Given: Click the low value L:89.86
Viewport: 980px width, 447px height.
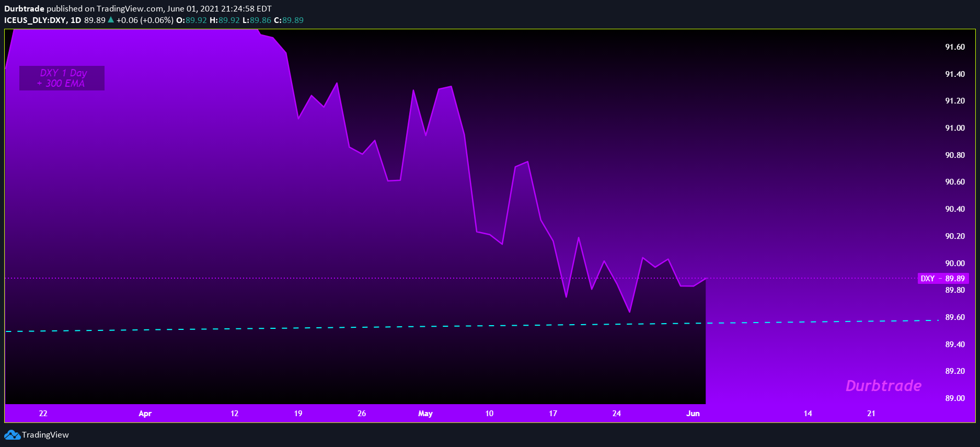Looking at the screenshot, I should (x=257, y=20).
